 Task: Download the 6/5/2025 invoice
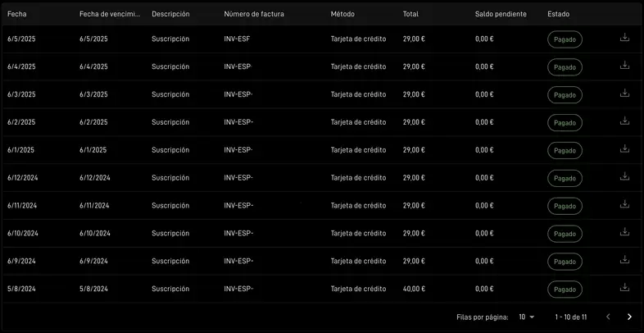pyautogui.click(x=624, y=38)
